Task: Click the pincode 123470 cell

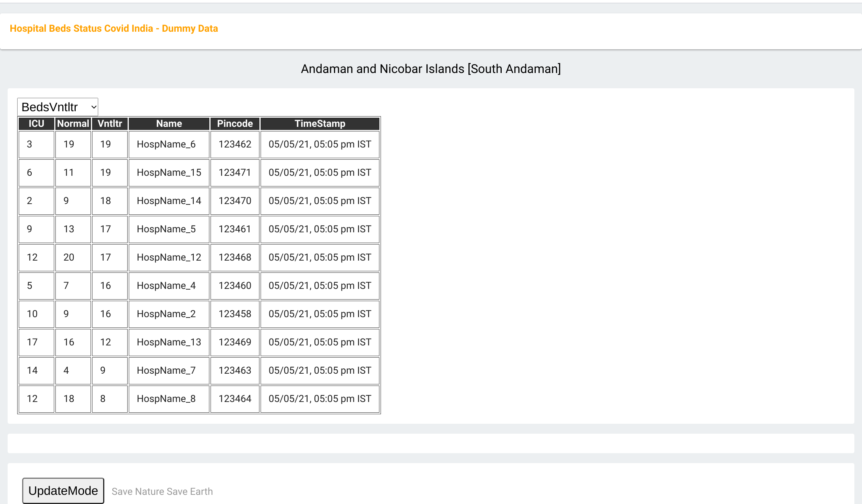Action: (235, 201)
